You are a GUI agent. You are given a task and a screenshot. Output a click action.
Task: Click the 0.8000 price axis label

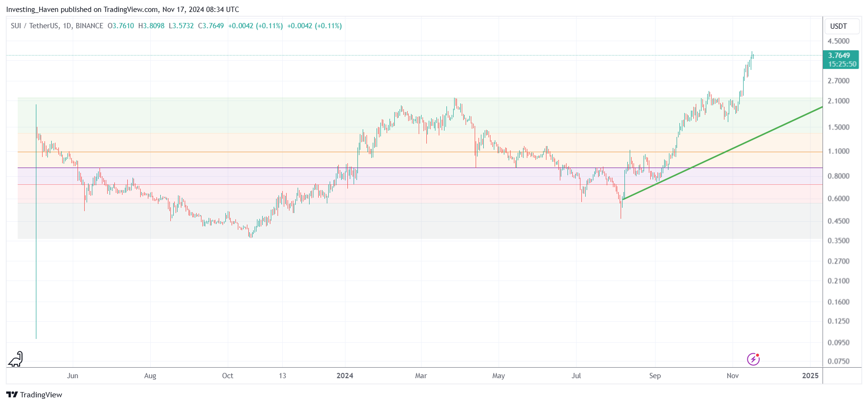point(838,176)
